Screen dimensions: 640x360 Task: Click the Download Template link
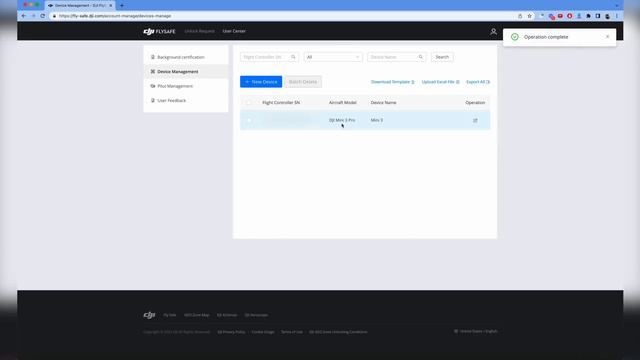[x=392, y=82]
